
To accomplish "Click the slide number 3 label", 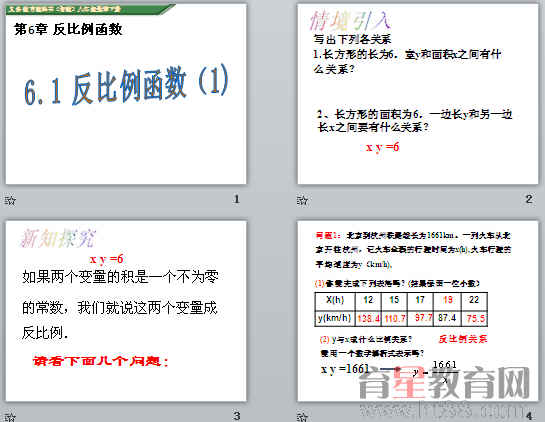I will pyautogui.click(x=237, y=416).
